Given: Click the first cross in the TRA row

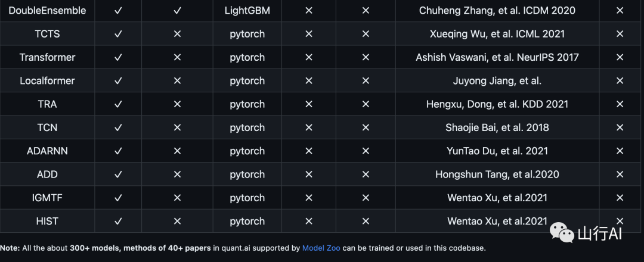Looking at the screenshot, I should click(178, 104).
